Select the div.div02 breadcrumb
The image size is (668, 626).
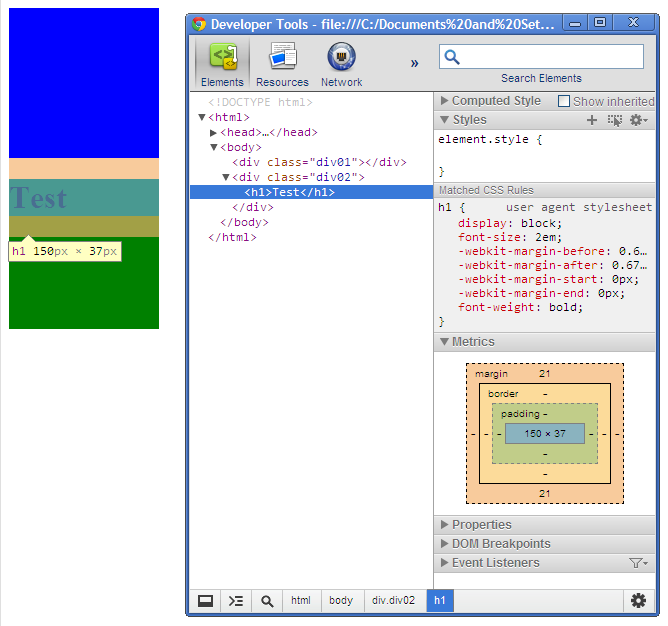[x=393, y=601]
